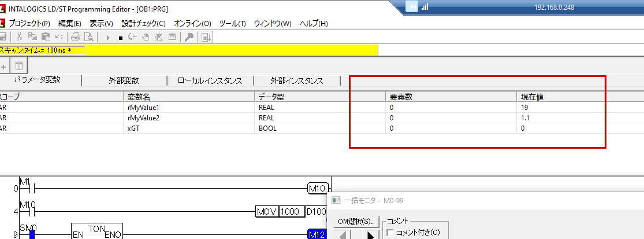Add a variable with the plus icon
The height and width of the screenshot is (239, 644).
tap(3, 66)
